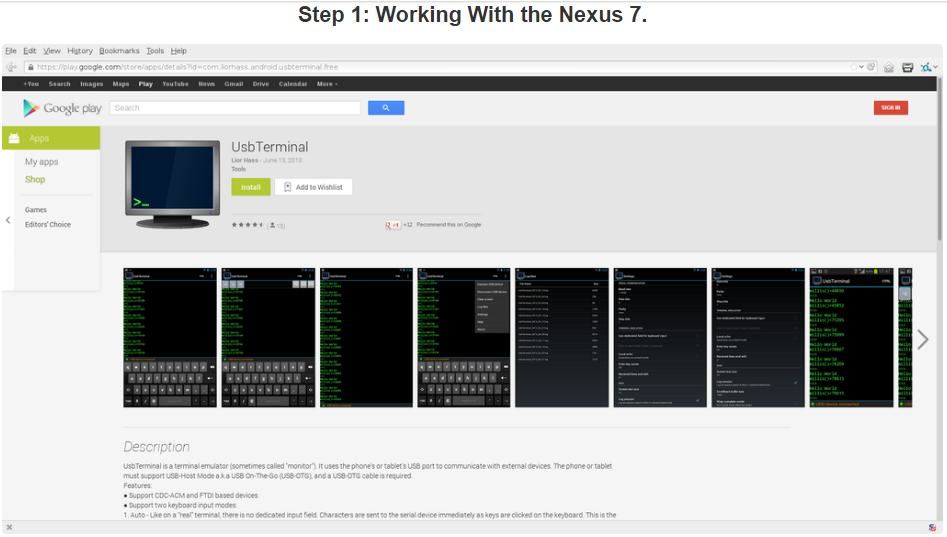
Task: Click YouTube in Google bar
Action: coord(175,84)
